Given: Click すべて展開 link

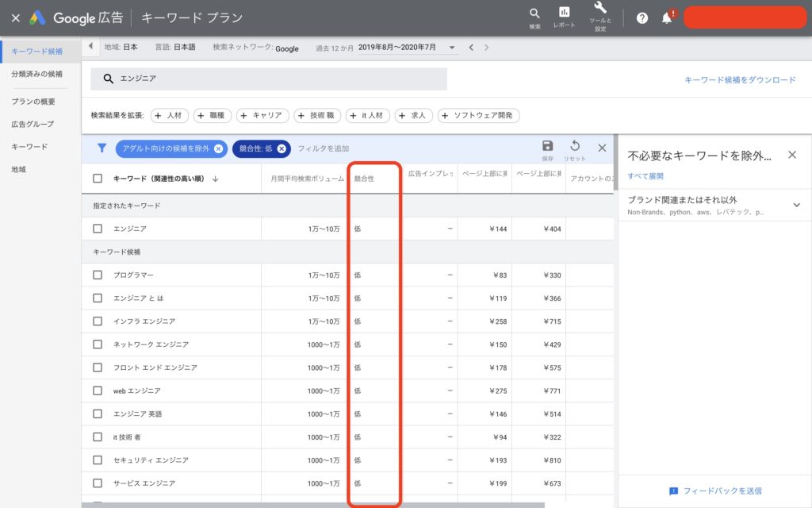Looking at the screenshot, I should tap(645, 176).
